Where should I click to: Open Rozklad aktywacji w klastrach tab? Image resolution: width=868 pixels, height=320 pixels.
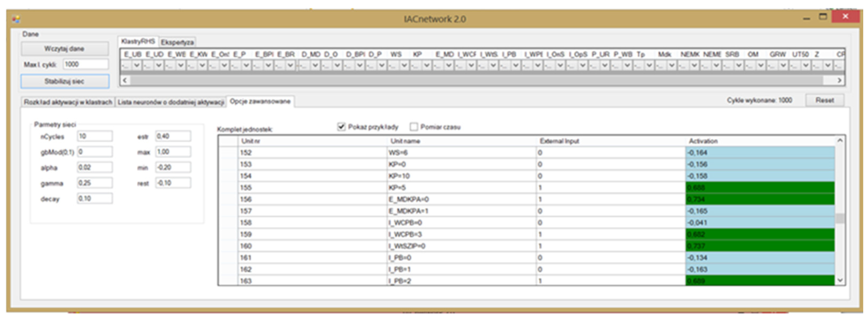[x=68, y=102]
